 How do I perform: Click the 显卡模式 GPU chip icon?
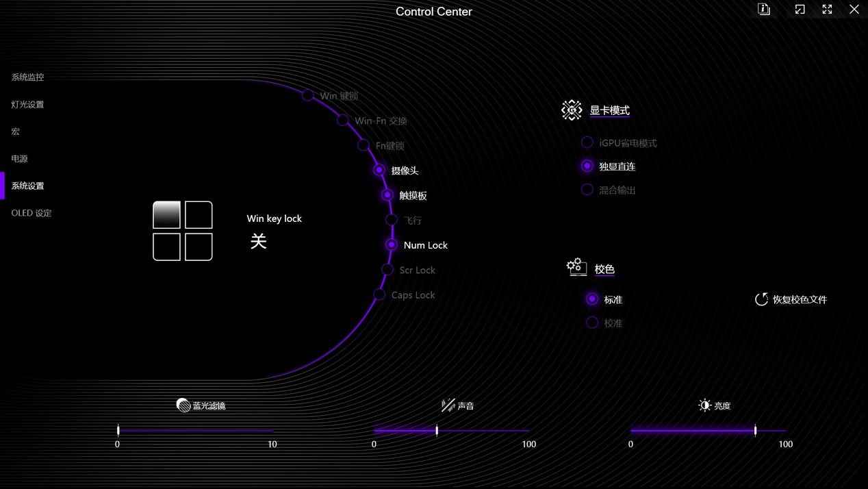point(572,110)
